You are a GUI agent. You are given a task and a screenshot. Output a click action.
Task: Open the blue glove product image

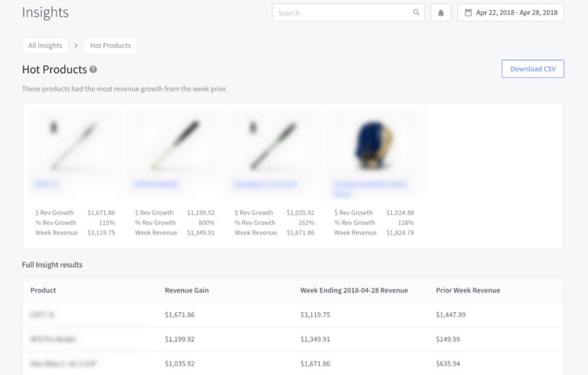pyautogui.click(x=373, y=142)
